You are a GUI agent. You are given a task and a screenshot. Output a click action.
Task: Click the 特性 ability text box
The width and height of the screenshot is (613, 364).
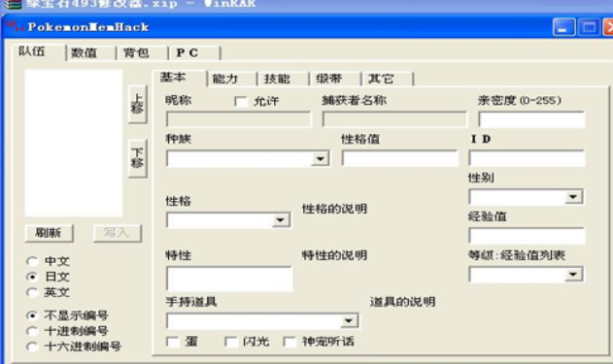(x=229, y=279)
